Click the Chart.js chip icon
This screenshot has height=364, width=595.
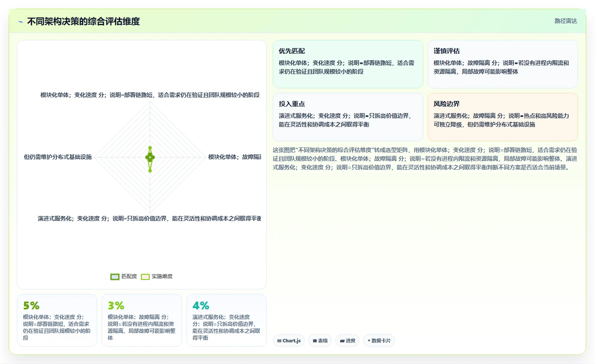point(280,341)
